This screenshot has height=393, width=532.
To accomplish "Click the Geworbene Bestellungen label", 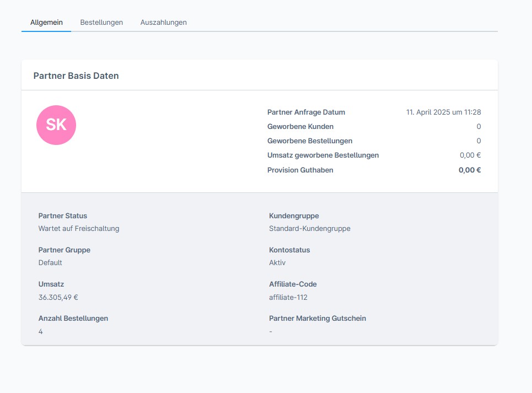I will tap(309, 141).
